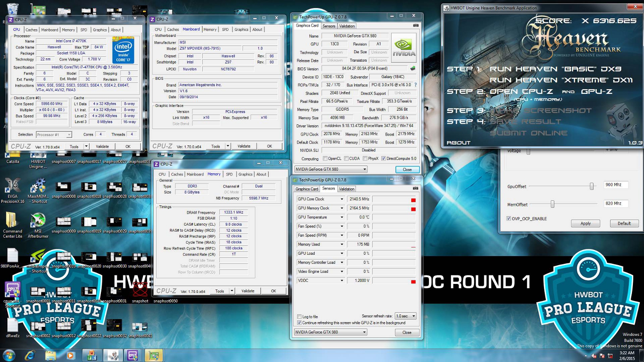The image size is (644, 362).
Task: Click the camera icon in GPU-Z Sensors window
Action: [x=416, y=188]
